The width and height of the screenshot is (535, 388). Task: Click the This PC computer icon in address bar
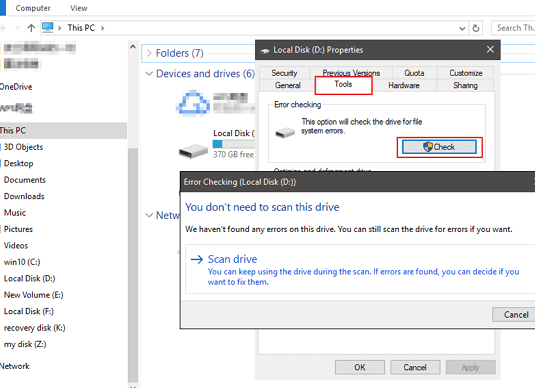(47, 28)
